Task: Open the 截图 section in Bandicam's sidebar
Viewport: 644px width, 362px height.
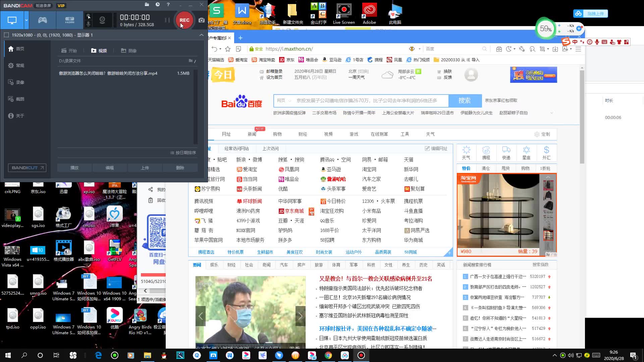Action: click(x=20, y=99)
